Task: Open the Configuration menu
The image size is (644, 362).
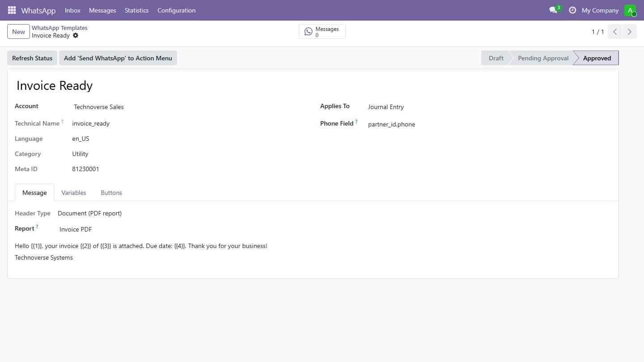Action: coord(176,10)
